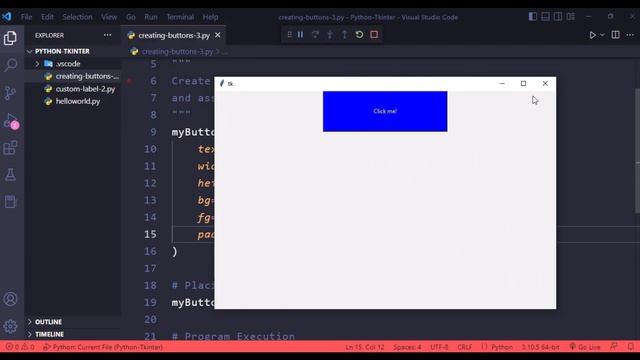Open creating-buttons file in explorer
640x360 pixels.
(x=73, y=76)
